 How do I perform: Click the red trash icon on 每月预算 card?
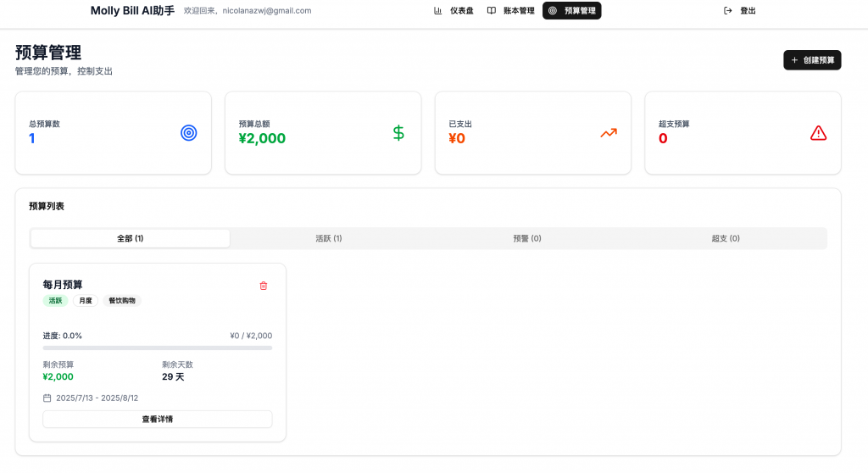[x=263, y=286]
